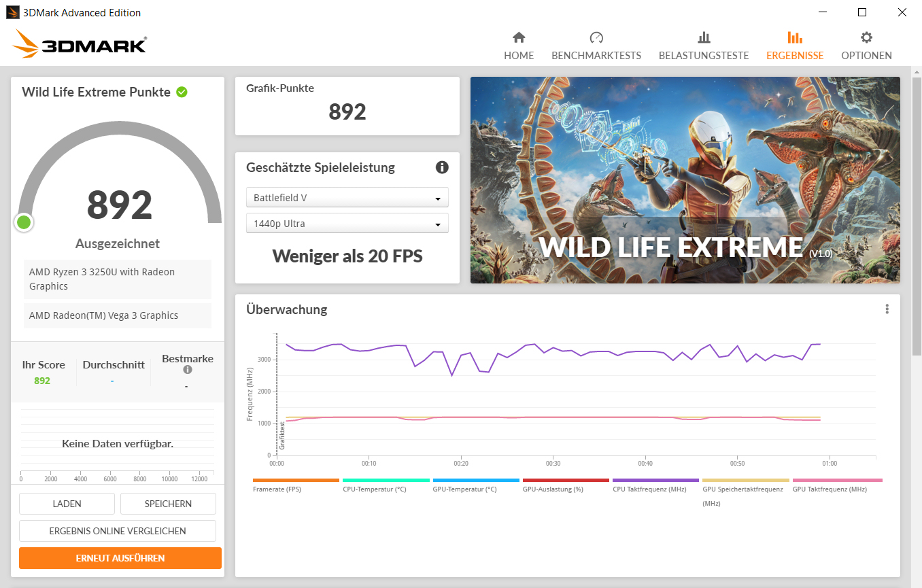The width and height of the screenshot is (922, 588).
Task: Maximize the 3DMark window
Action: [862, 12]
